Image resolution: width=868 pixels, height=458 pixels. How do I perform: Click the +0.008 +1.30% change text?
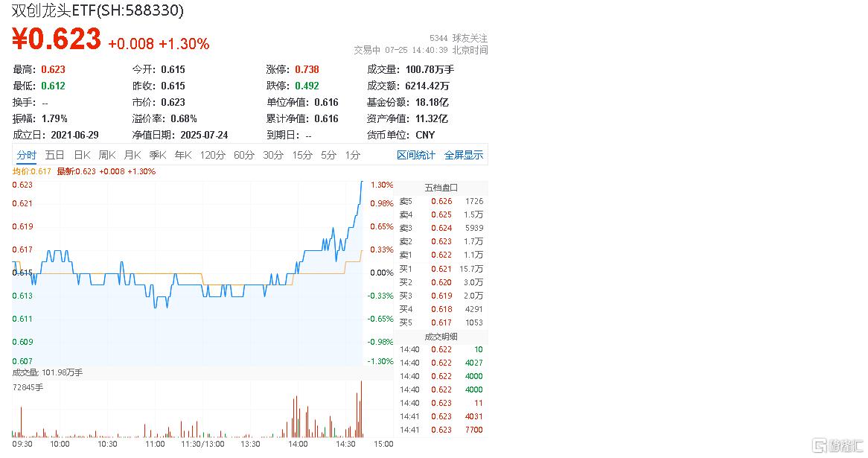point(159,44)
